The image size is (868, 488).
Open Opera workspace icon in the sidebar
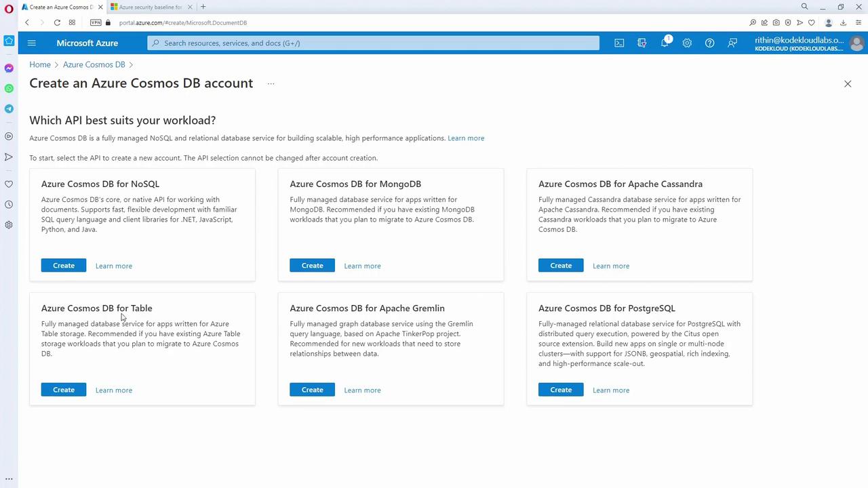click(x=9, y=41)
